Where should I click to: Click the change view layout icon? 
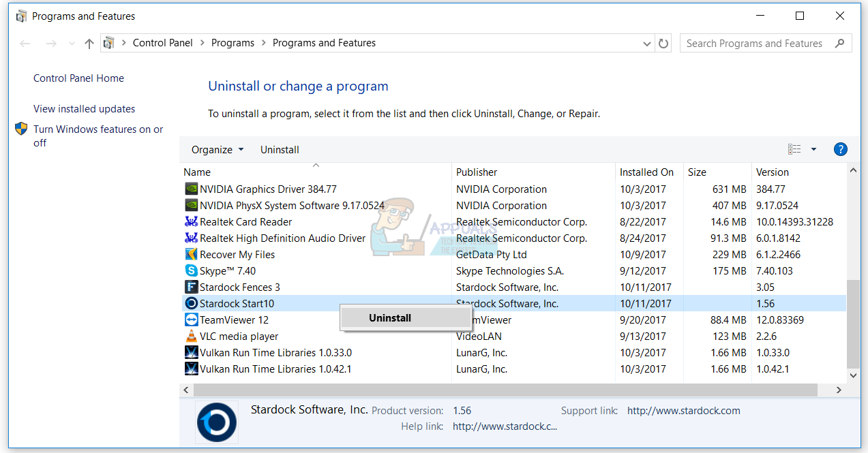pyautogui.click(x=794, y=149)
